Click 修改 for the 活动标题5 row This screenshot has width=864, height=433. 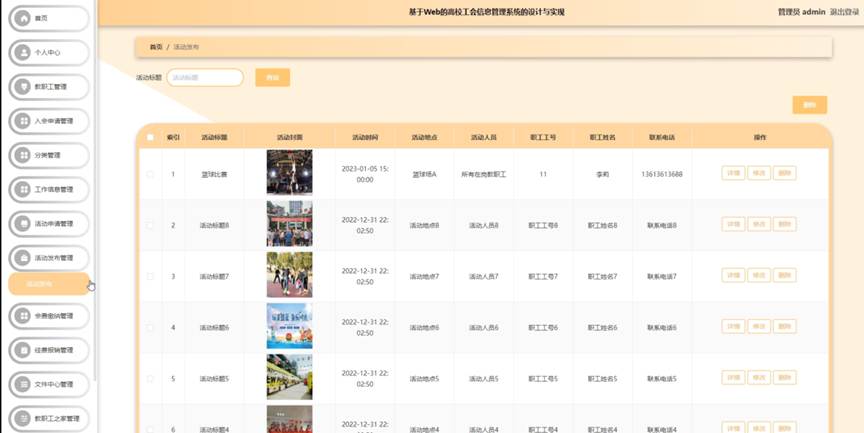point(759,377)
